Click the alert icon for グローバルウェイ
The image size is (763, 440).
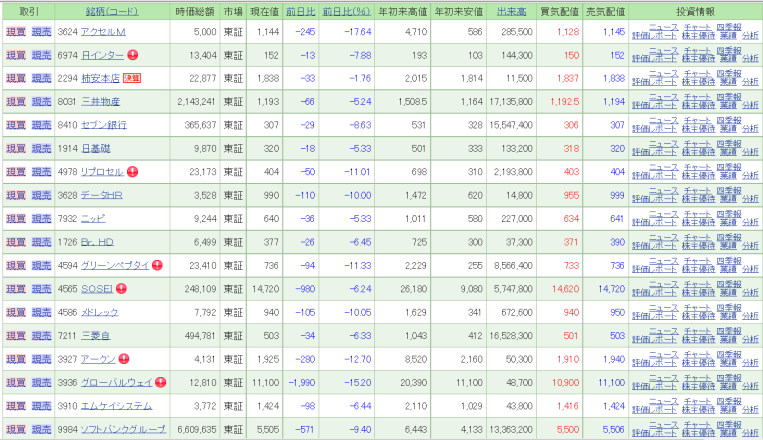click(x=161, y=383)
